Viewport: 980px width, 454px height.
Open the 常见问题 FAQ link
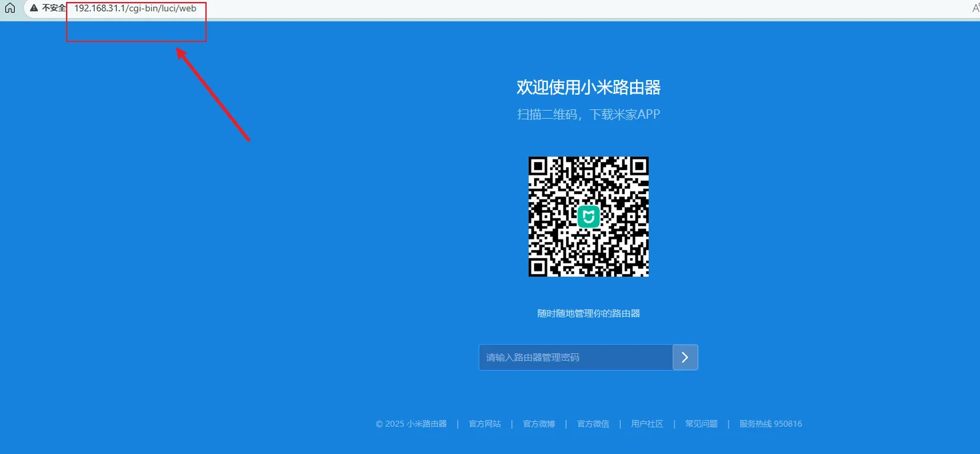pos(701,423)
